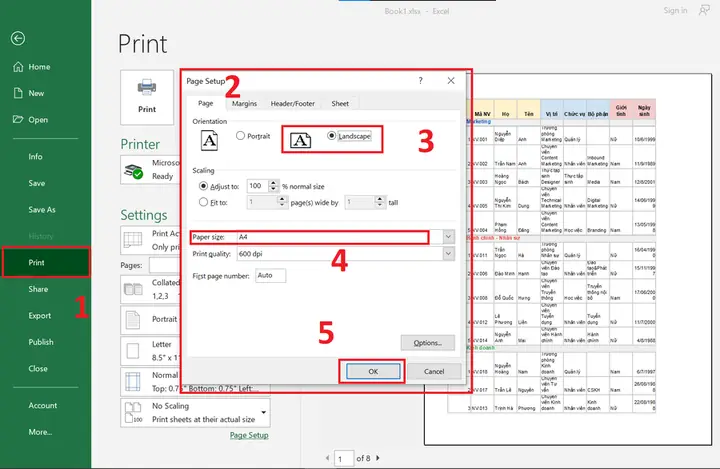Increase the pages tall spinner
720x469 pixels.
point(379,199)
